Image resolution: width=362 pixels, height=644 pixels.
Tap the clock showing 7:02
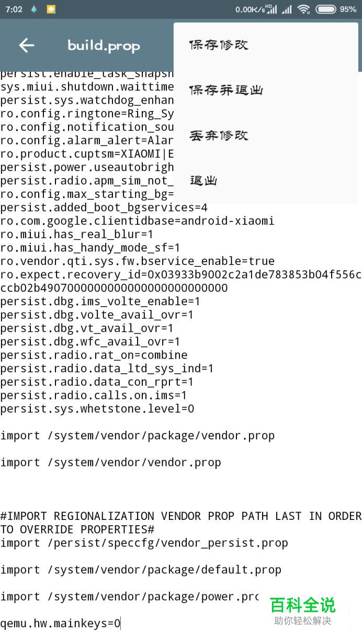[x=14, y=9]
